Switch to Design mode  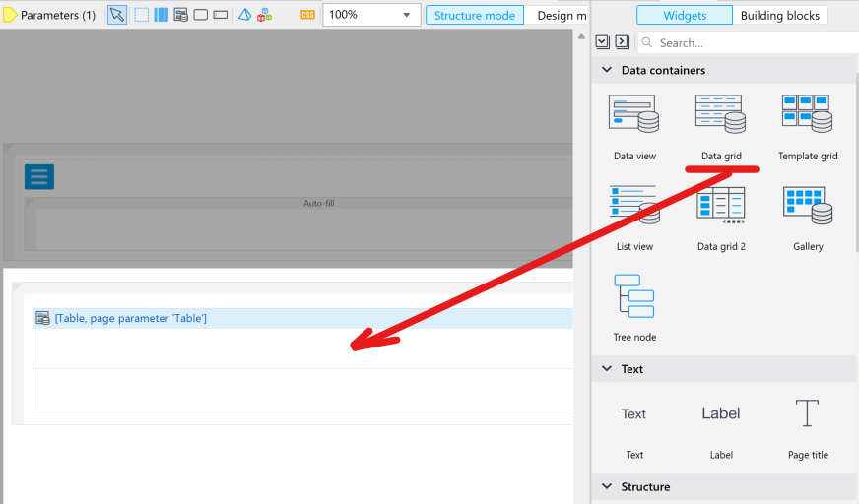560,15
